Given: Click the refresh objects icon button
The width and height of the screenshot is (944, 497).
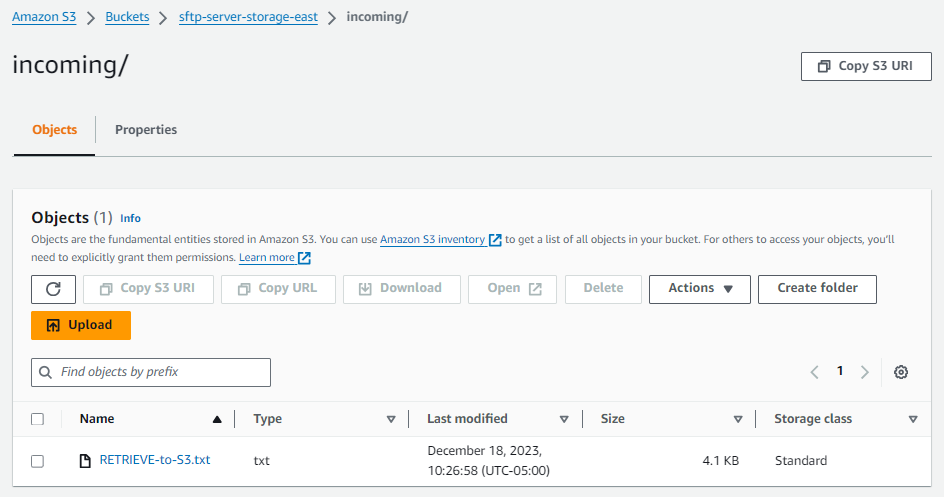Looking at the screenshot, I should (x=54, y=289).
